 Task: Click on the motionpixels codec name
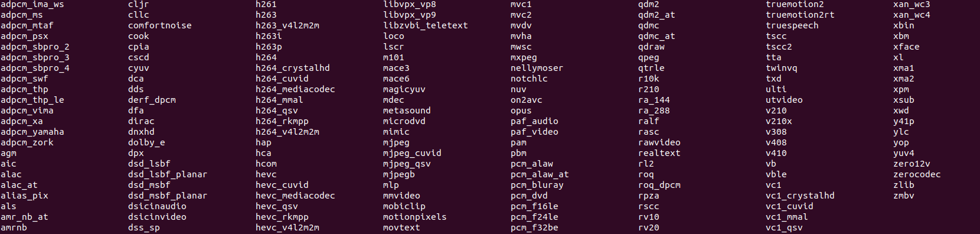[x=414, y=217]
